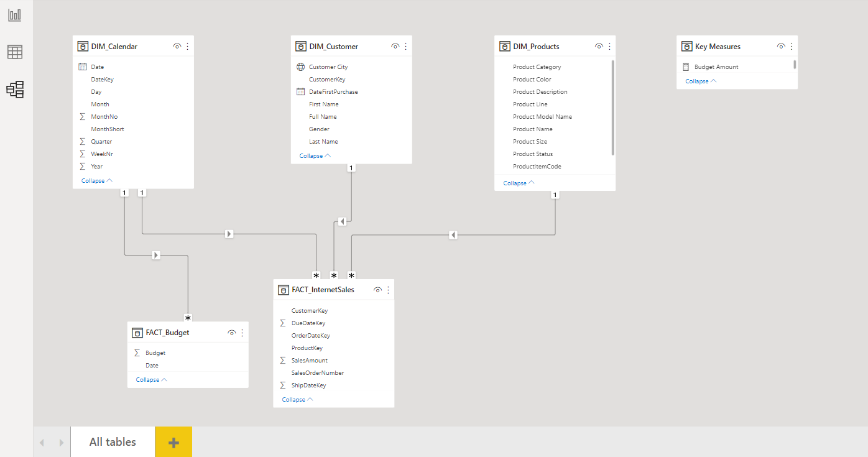Toggle visibility eye of FACT_InternetSales table

pos(377,290)
